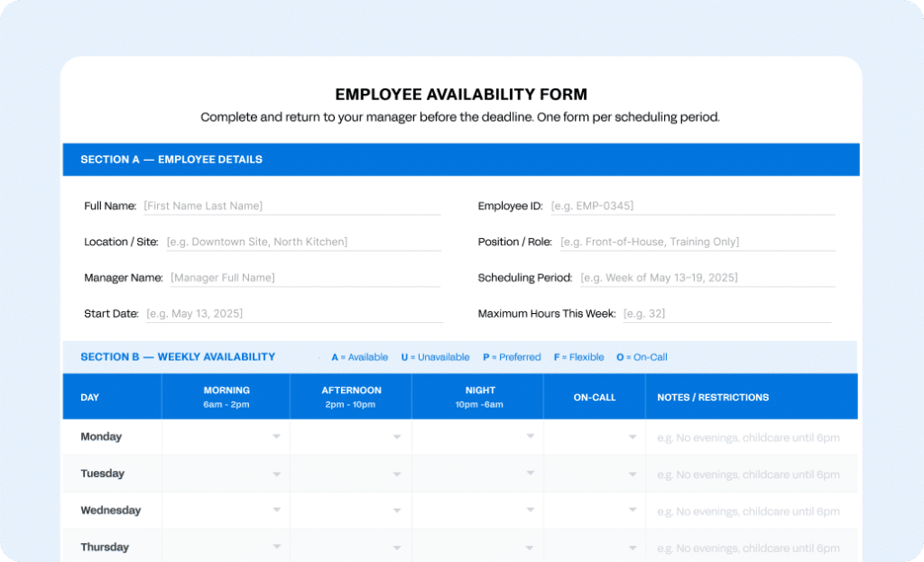Click Wednesday notes / restrictions field
This screenshot has width=924, height=562.
point(752,511)
